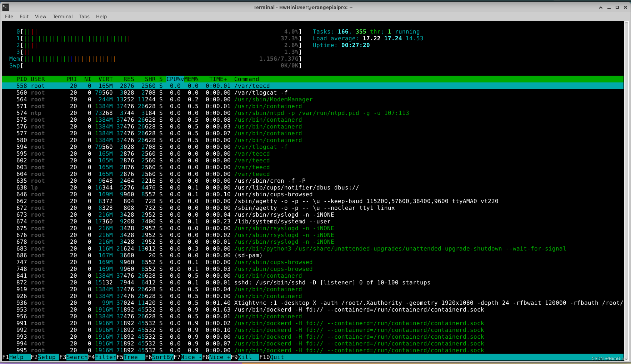Sort by the RES column header
The height and width of the screenshot is (364, 631).
[129, 79]
